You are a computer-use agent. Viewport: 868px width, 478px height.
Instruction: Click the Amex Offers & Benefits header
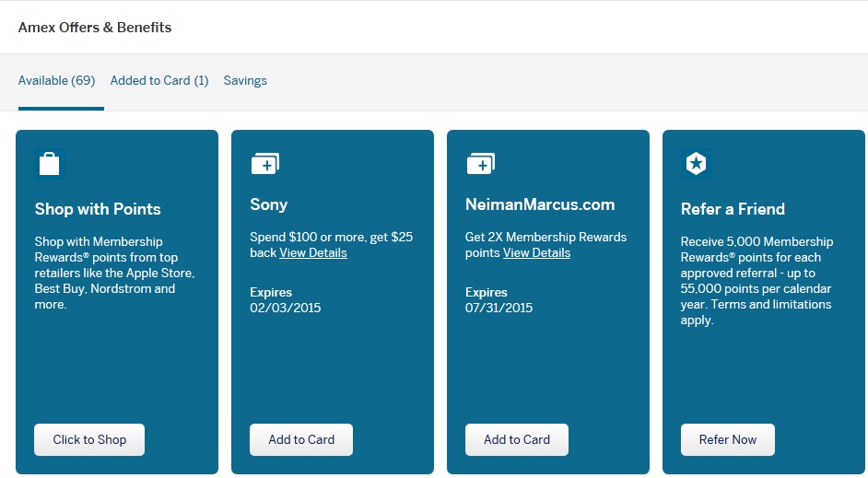tap(95, 28)
